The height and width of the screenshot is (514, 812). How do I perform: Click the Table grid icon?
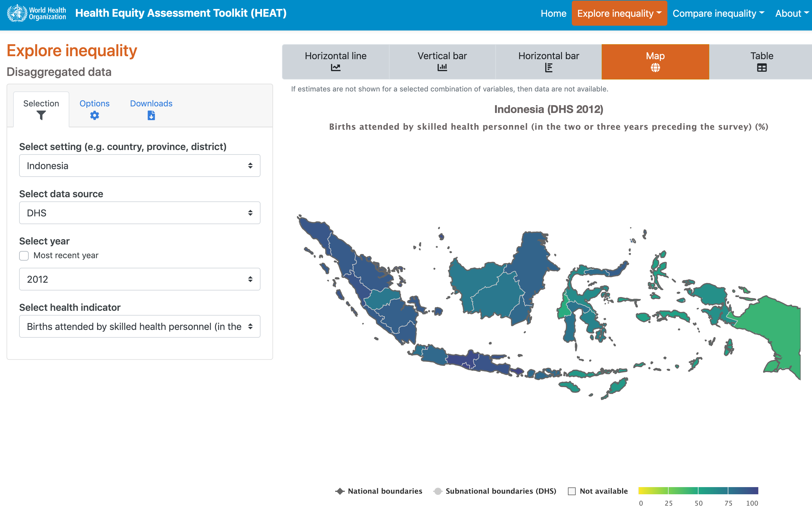point(762,68)
